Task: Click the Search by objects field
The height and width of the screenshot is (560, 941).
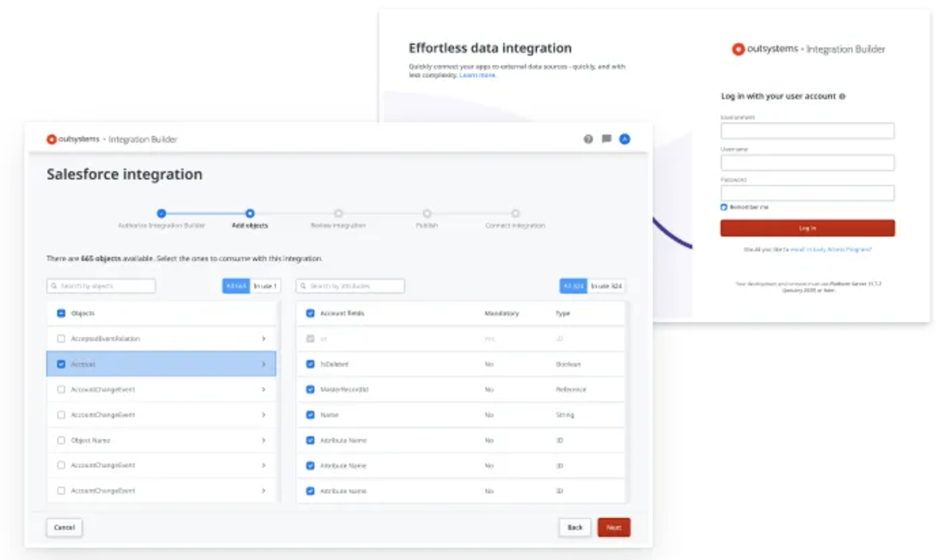Action: [101, 286]
